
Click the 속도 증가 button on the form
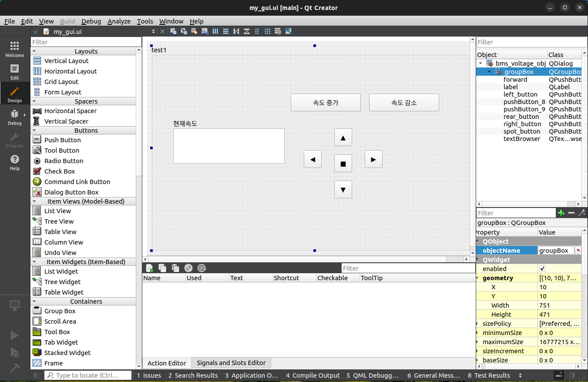click(x=326, y=102)
